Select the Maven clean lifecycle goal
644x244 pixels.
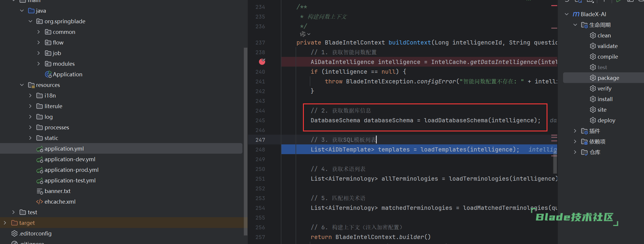604,35
